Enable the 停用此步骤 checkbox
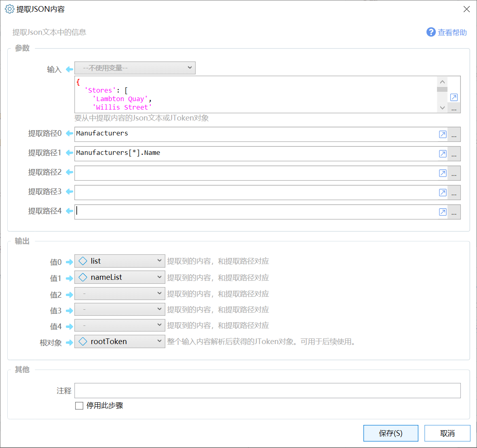The height and width of the screenshot is (448, 477). coord(79,406)
